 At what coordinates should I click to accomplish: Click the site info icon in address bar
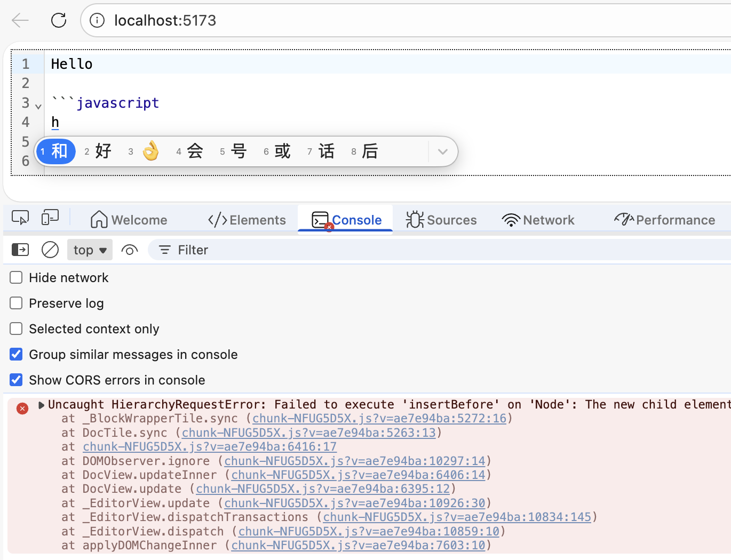97,20
